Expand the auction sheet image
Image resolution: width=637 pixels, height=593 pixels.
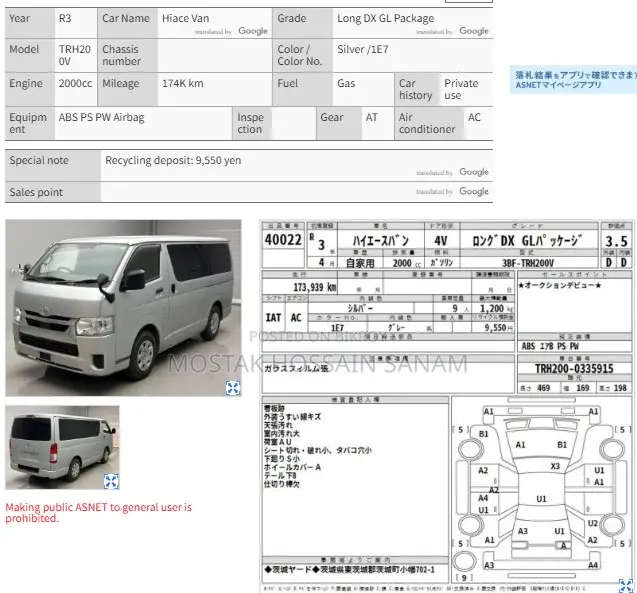coord(626,586)
